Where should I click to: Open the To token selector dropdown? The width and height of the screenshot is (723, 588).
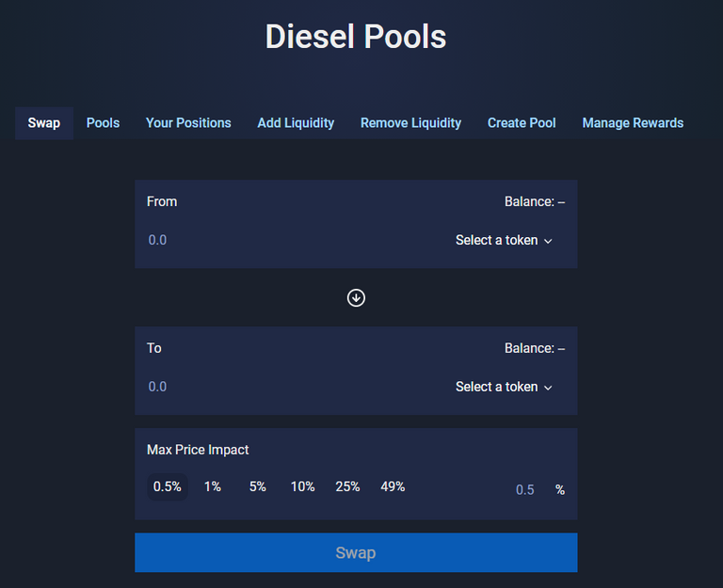504,387
